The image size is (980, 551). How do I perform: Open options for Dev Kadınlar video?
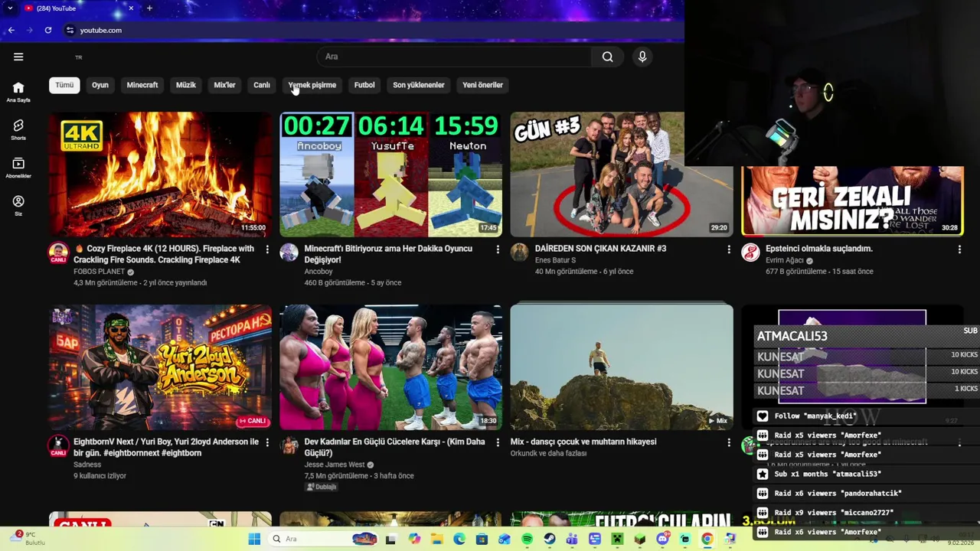coord(498,442)
